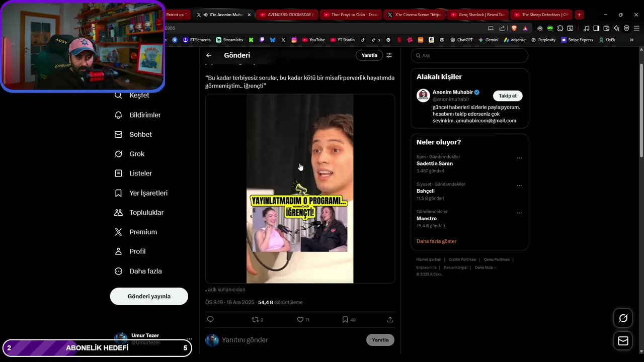Open Maestro trending topic
644x362 pixels.
(427, 219)
